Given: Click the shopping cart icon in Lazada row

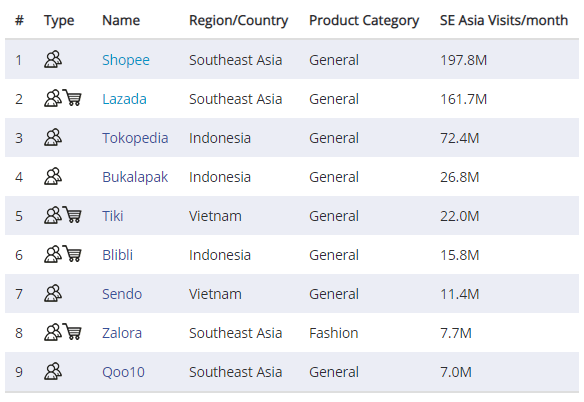Looking at the screenshot, I should [x=72, y=98].
